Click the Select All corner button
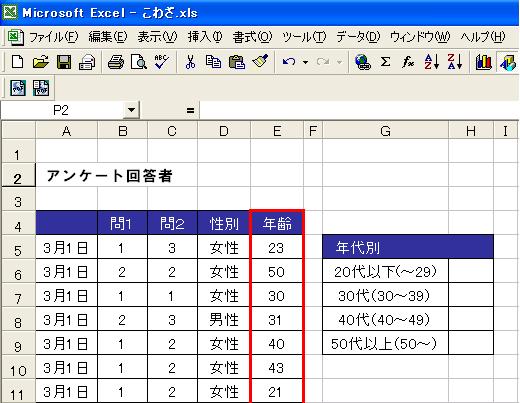Image resolution: width=520 pixels, height=403 pixels. click(18, 131)
